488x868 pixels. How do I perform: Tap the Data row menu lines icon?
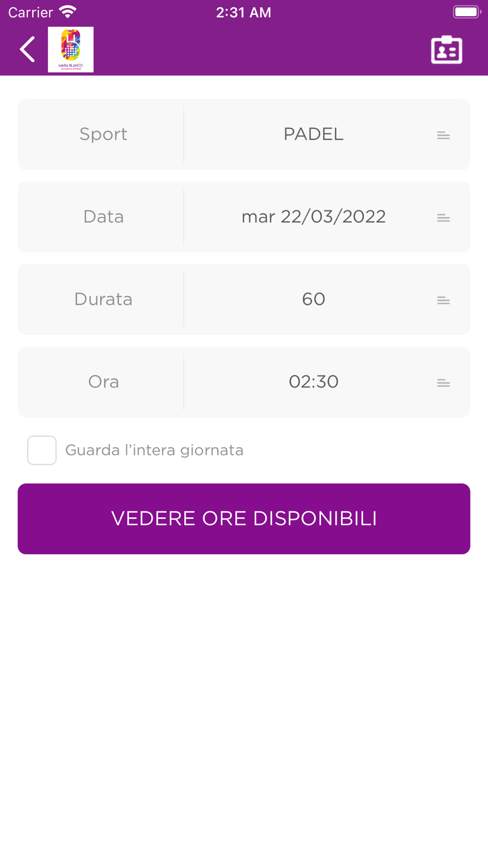click(443, 218)
